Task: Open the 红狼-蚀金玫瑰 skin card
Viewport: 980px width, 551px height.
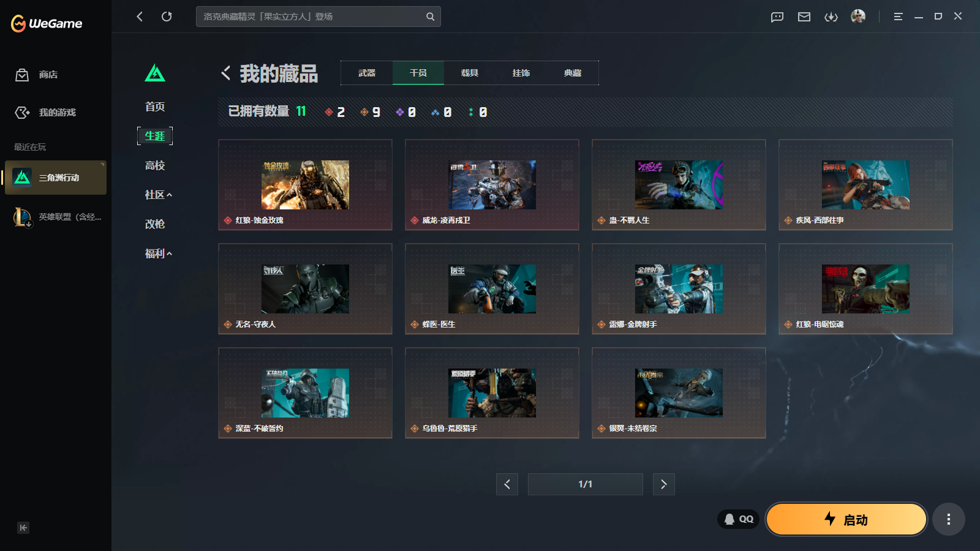Action: click(x=305, y=185)
